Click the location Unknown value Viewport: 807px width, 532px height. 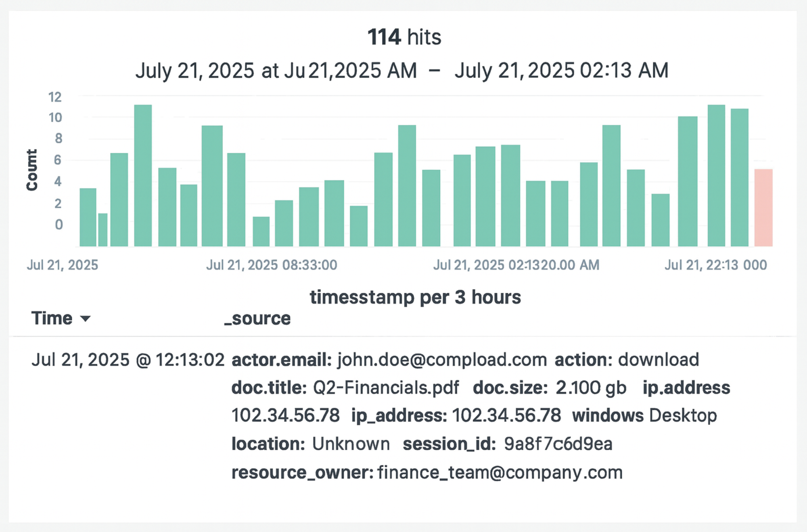click(x=351, y=444)
